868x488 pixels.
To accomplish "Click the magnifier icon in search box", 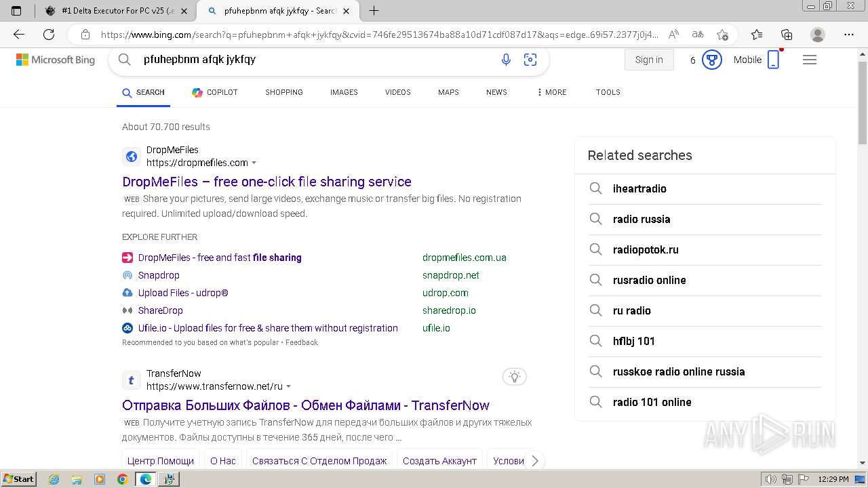I will 125,60.
